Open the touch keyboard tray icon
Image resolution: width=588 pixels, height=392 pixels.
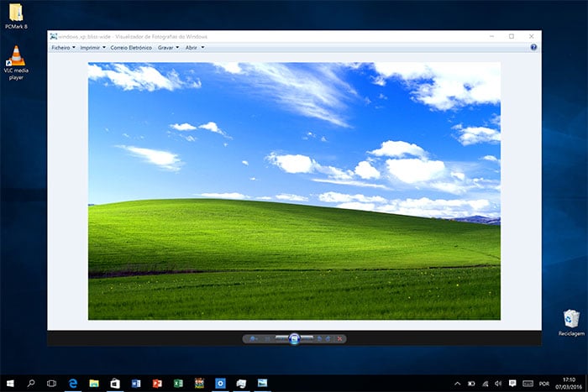(528, 384)
